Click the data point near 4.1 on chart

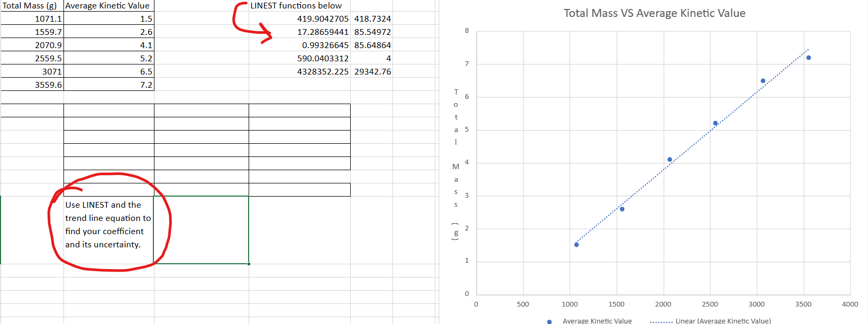(x=670, y=160)
